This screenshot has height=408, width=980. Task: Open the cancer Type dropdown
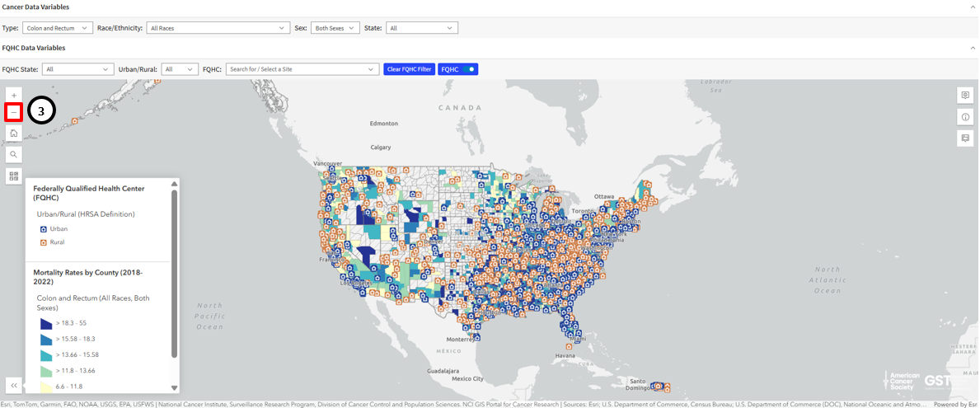[57, 28]
